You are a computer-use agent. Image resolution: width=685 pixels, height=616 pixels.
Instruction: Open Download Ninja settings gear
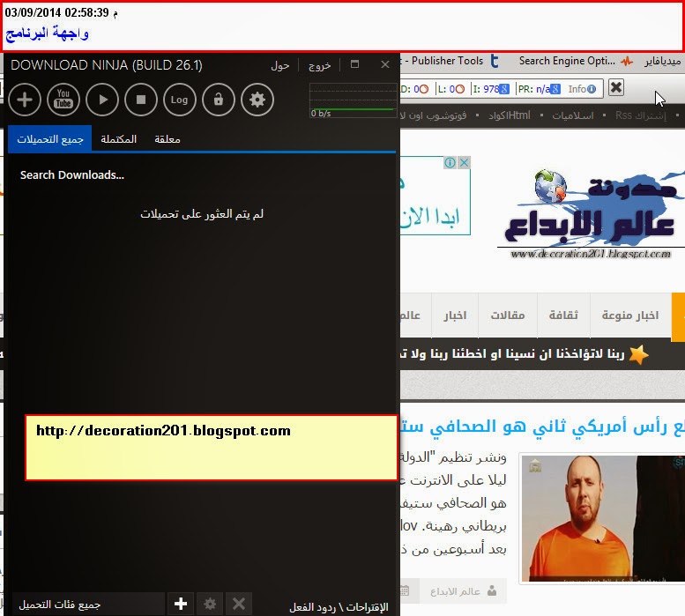[257, 100]
